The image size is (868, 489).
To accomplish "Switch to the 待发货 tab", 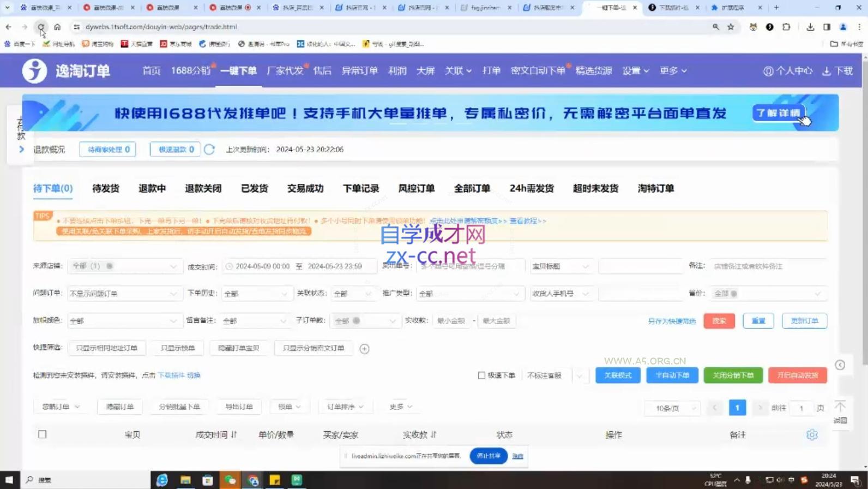I will pyautogui.click(x=105, y=188).
